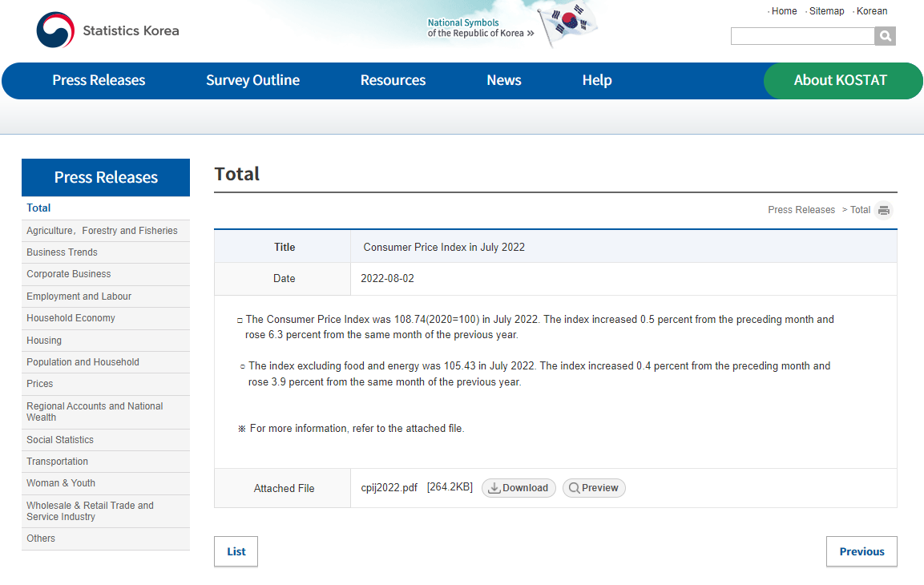Image resolution: width=924 pixels, height=585 pixels.
Task: Download the cpij2022.pdf attached file
Action: point(518,488)
